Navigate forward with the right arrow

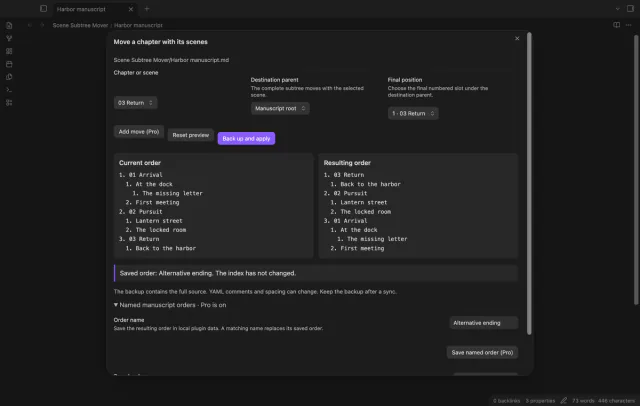point(42,25)
